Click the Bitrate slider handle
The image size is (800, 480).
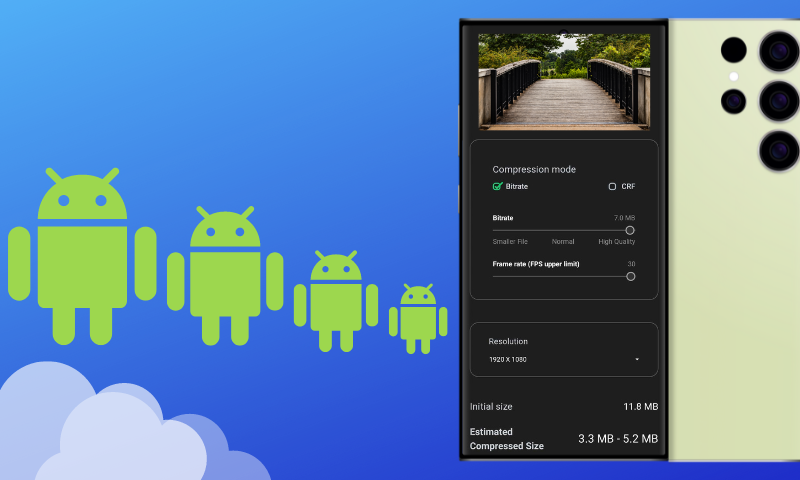[630, 231]
